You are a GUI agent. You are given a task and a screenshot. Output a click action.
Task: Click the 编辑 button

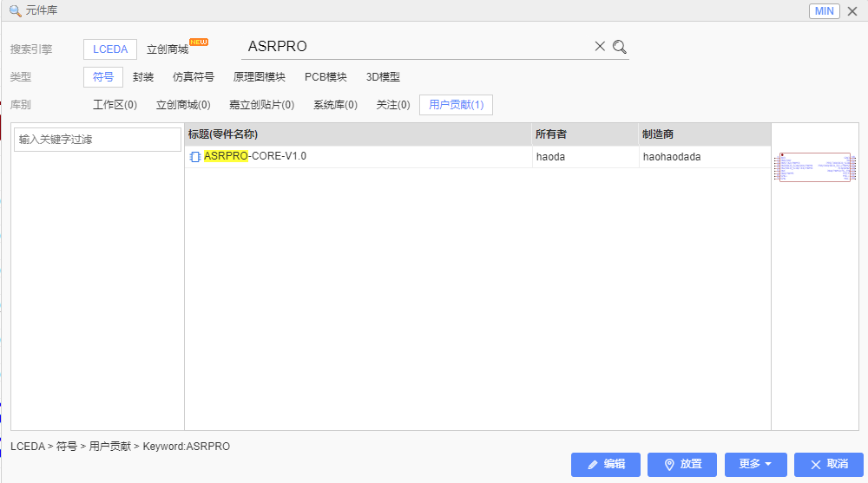606,464
